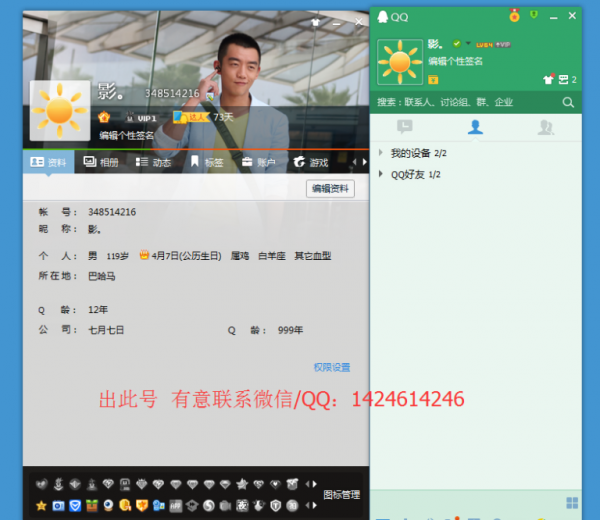Click the search field for contacts and groups
600x520 pixels.
(x=466, y=102)
